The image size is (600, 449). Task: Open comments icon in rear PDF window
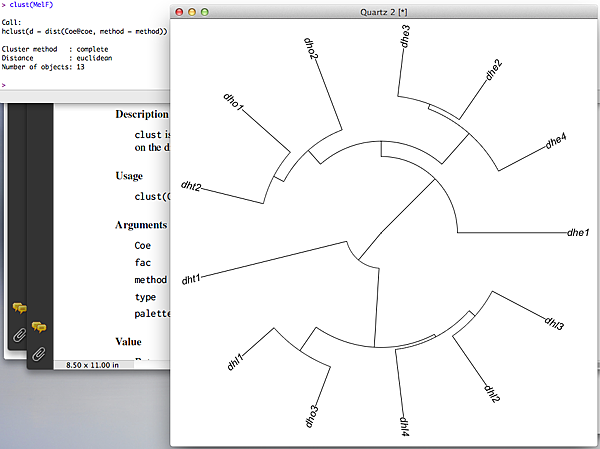pyautogui.click(x=19, y=308)
